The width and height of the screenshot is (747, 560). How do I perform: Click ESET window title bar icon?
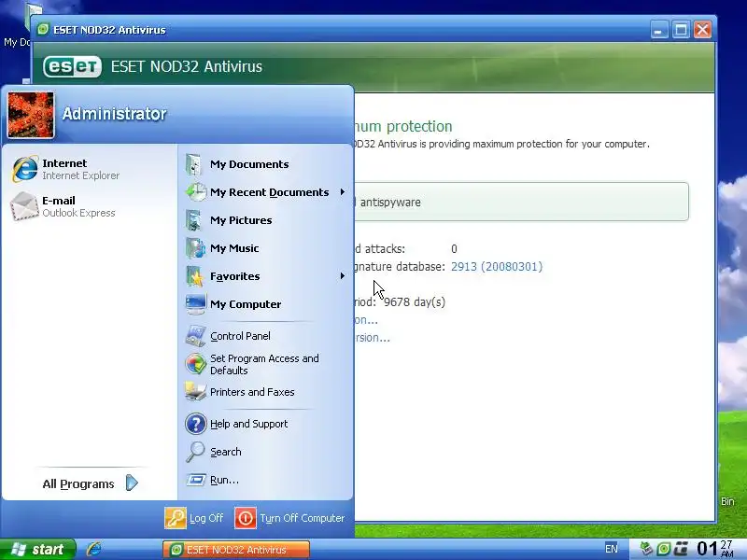[x=43, y=30]
